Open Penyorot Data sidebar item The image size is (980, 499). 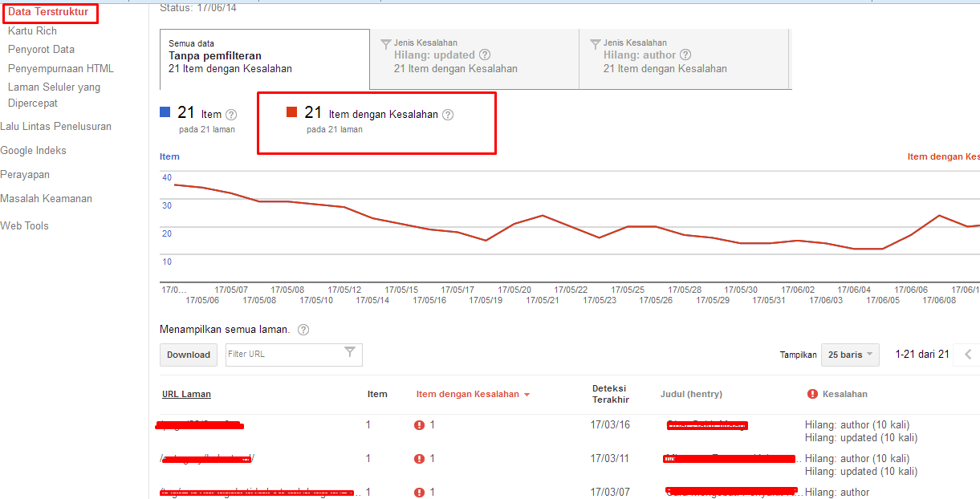point(41,50)
